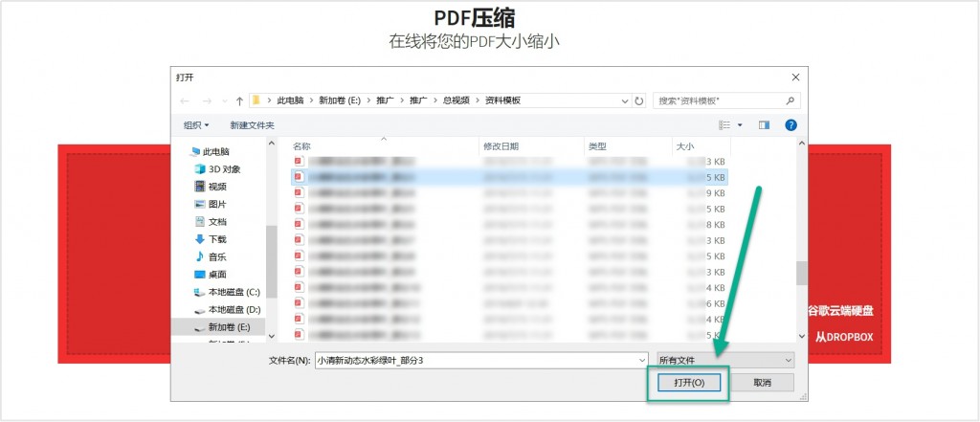Open 视频 folder in sidebar
980x422 pixels.
pyautogui.click(x=211, y=187)
